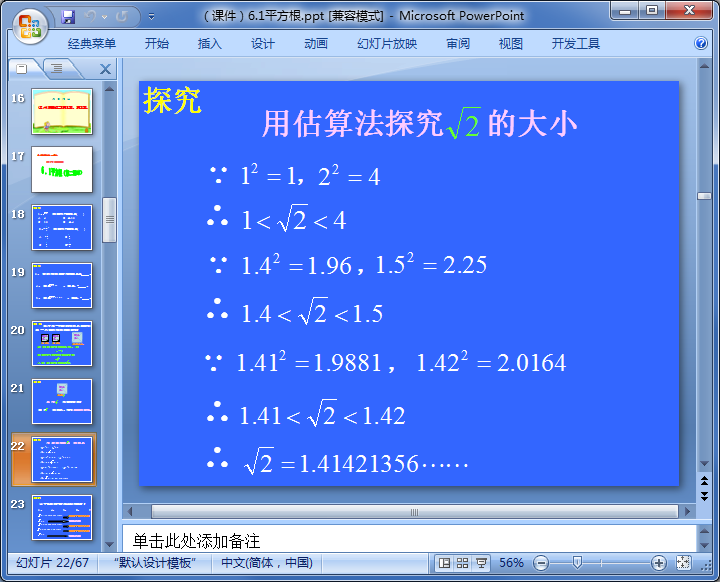This screenshot has width=720, height=582.
Task: Click the zoom slider handle
Action: (576, 563)
